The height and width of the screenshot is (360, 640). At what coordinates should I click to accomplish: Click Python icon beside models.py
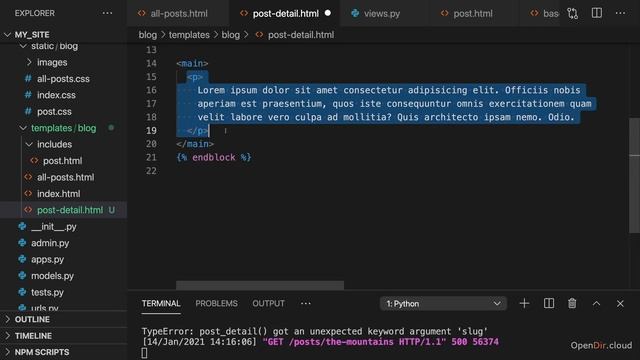tap(22, 276)
